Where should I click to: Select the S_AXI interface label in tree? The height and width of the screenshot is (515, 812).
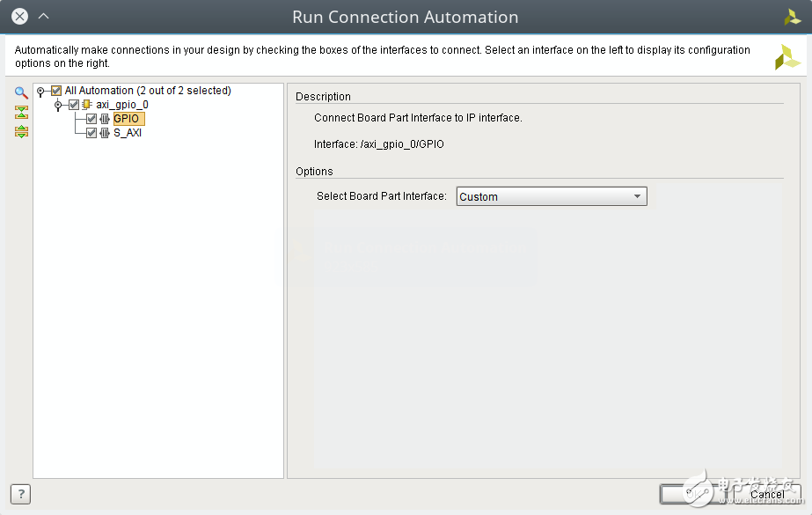128,133
